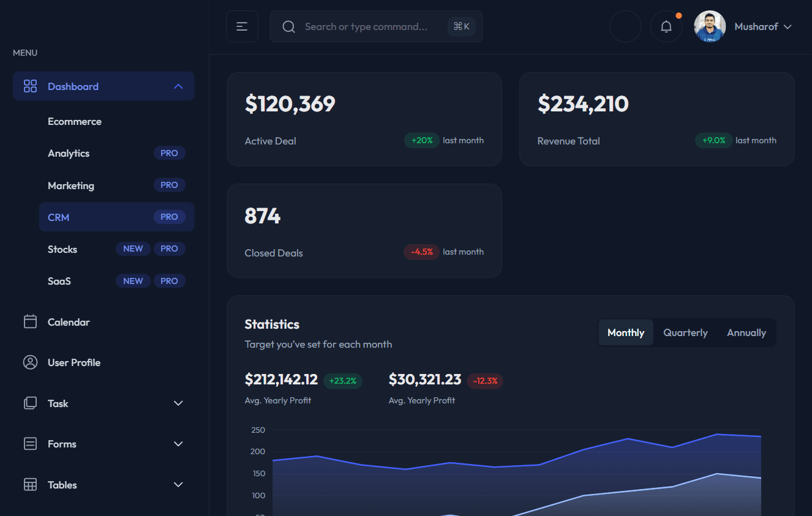Click the search magnifier icon
The height and width of the screenshot is (516, 812).
pos(288,26)
